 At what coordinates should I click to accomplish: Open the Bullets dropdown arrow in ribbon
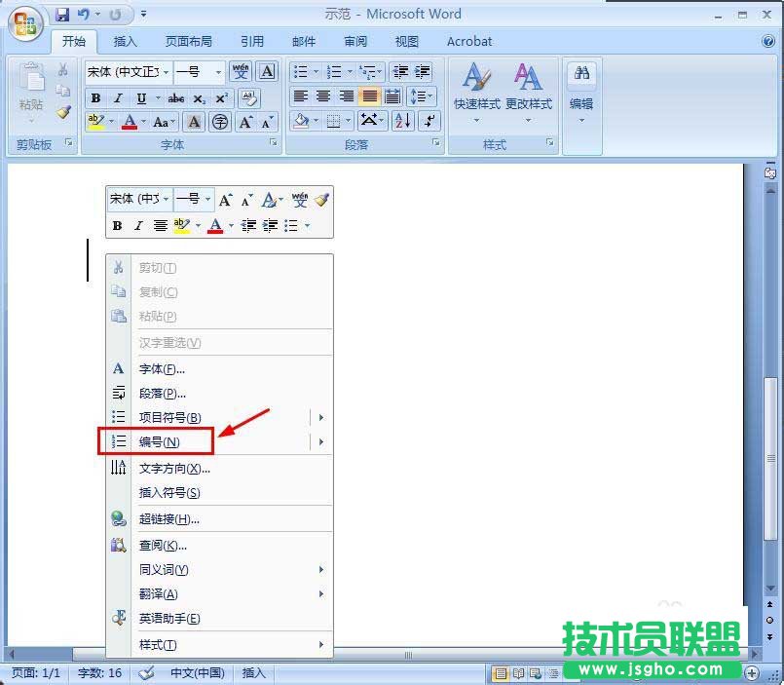click(316, 72)
